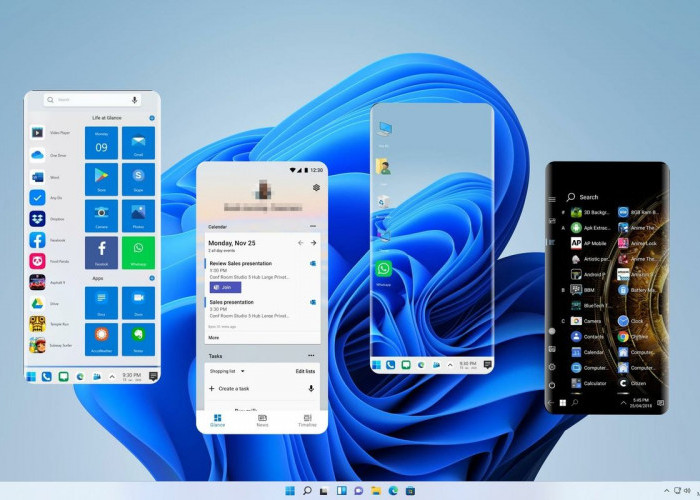
Task: Open Tasks section more options
Action: 311,355
